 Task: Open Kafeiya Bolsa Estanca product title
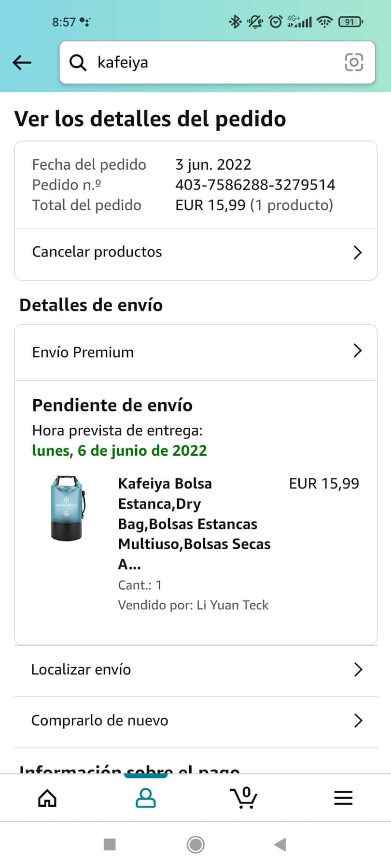(x=194, y=524)
